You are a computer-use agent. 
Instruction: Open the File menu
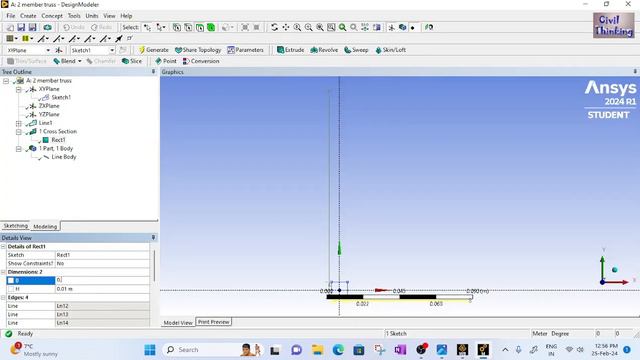(11, 16)
